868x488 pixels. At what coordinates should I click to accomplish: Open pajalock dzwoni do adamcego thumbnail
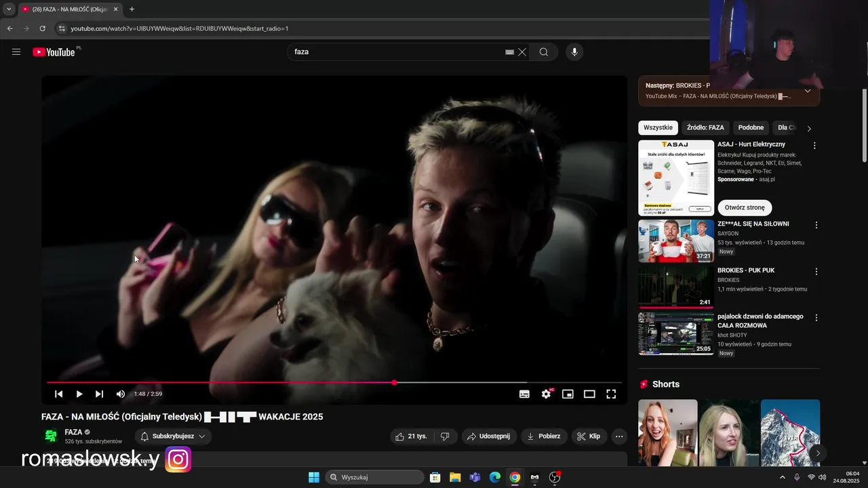(x=676, y=333)
